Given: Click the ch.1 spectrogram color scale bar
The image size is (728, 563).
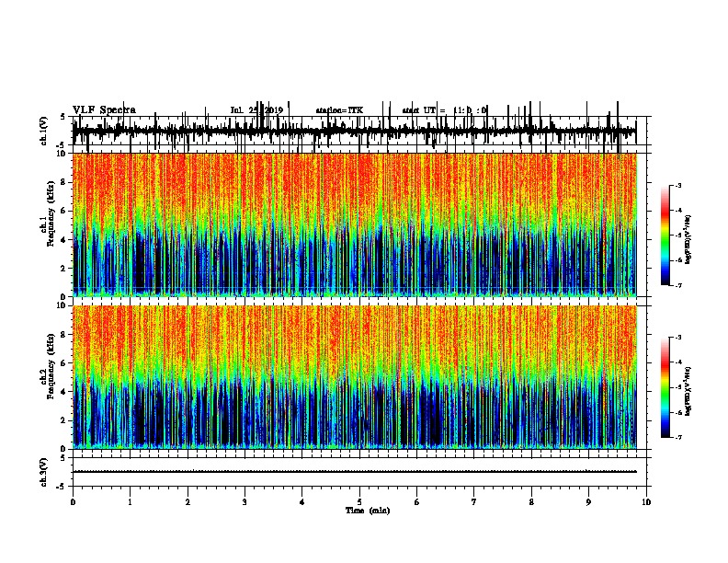Looking at the screenshot, I should point(665,236).
